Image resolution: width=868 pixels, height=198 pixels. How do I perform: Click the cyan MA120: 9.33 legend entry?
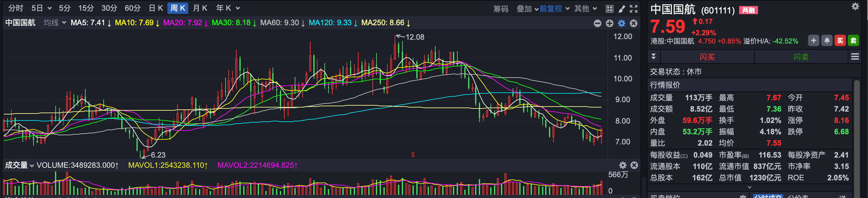[x=333, y=22]
